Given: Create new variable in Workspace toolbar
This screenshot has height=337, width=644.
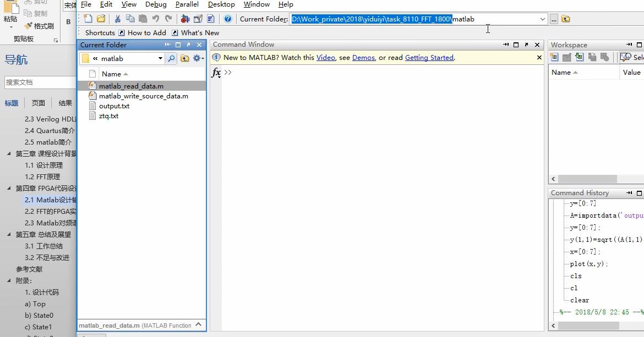Looking at the screenshot, I should click(x=554, y=57).
